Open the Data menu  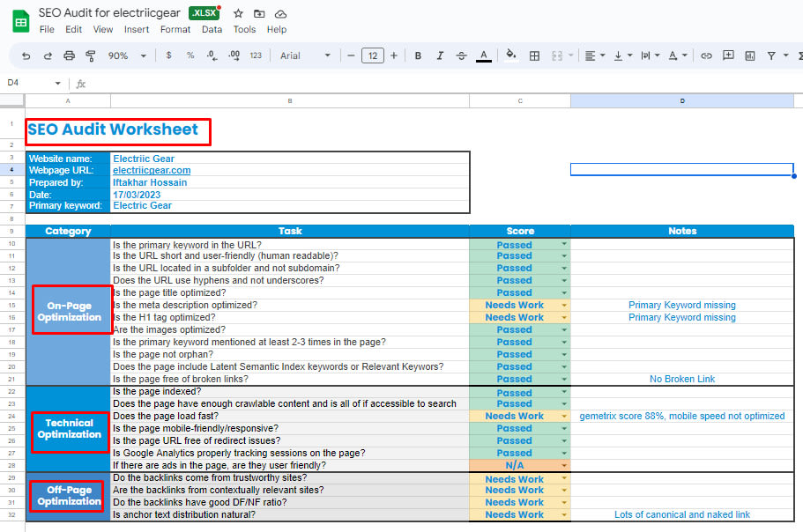coord(214,28)
